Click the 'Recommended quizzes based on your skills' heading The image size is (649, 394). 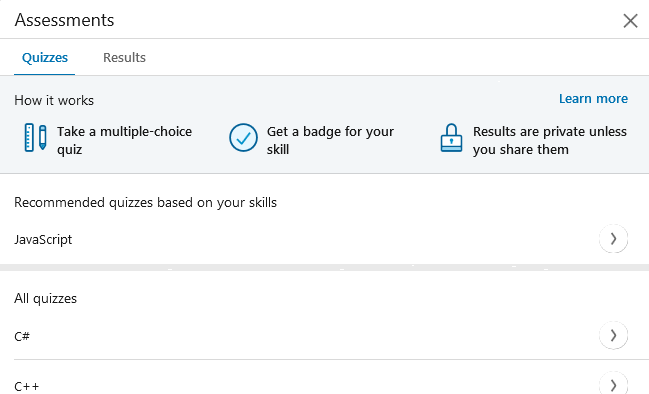tap(145, 202)
